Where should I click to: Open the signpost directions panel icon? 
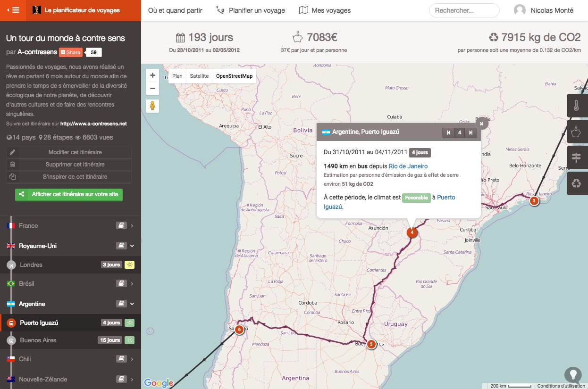[x=576, y=157]
